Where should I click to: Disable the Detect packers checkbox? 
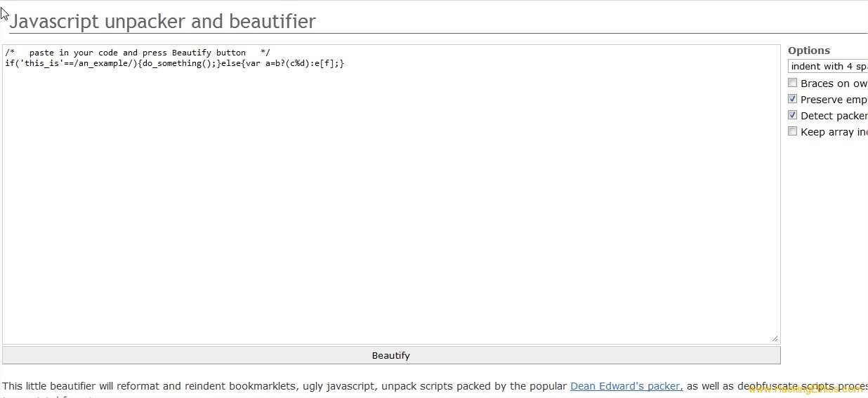pyautogui.click(x=792, y=115)
